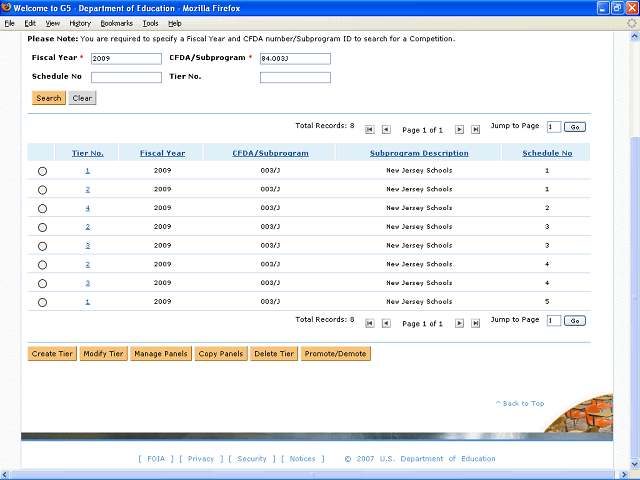Screen dimensions: 640x480
Task: Open the History menu
Action: coord(80,23)
